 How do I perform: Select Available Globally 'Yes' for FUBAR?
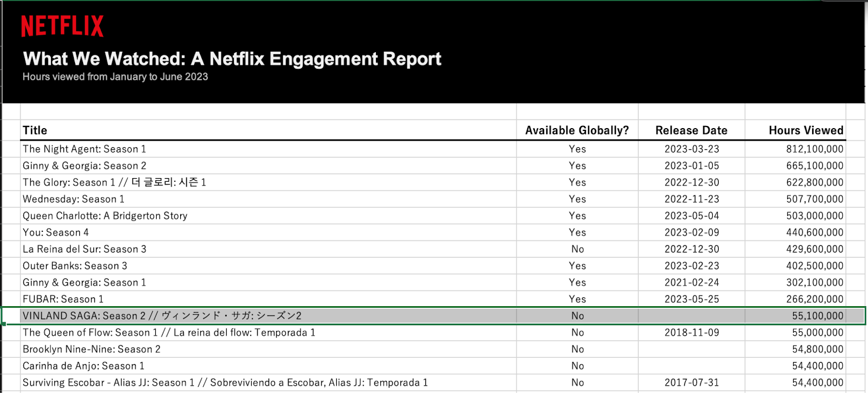(x=577, y=299)
